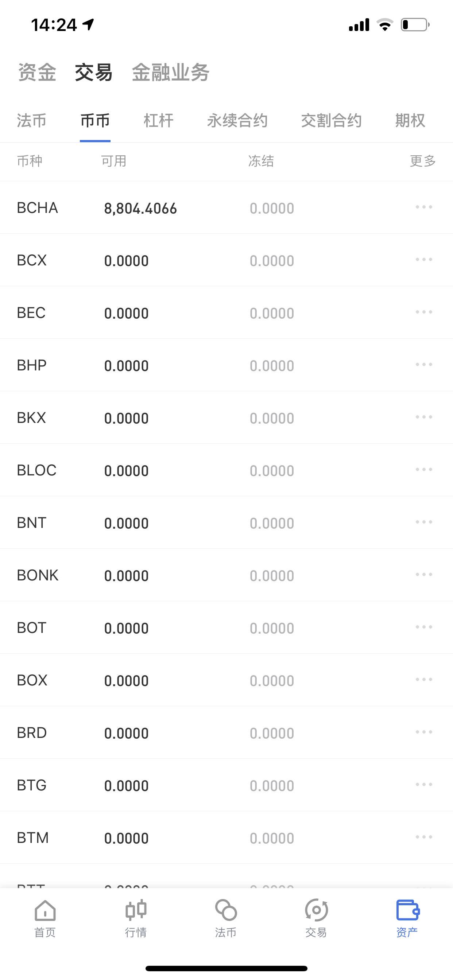Open the 行情 market candlestick icon
This screenshot has width=453, height=980.
136,910
